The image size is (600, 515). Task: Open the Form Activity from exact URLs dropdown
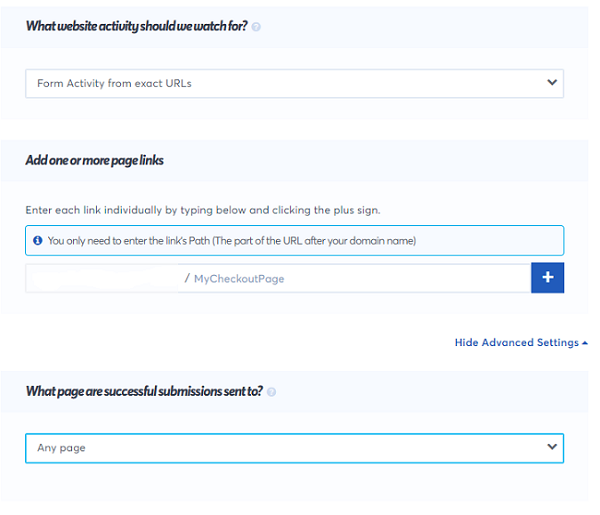point(294,83)
